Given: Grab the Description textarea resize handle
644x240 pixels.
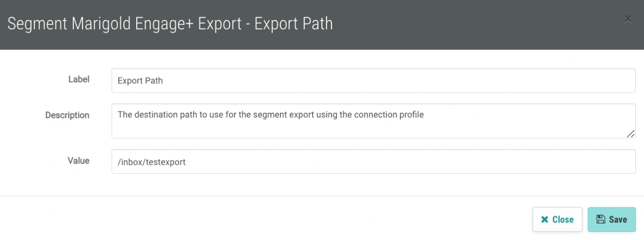Looking at the screenshot, I should pos(630,133).
